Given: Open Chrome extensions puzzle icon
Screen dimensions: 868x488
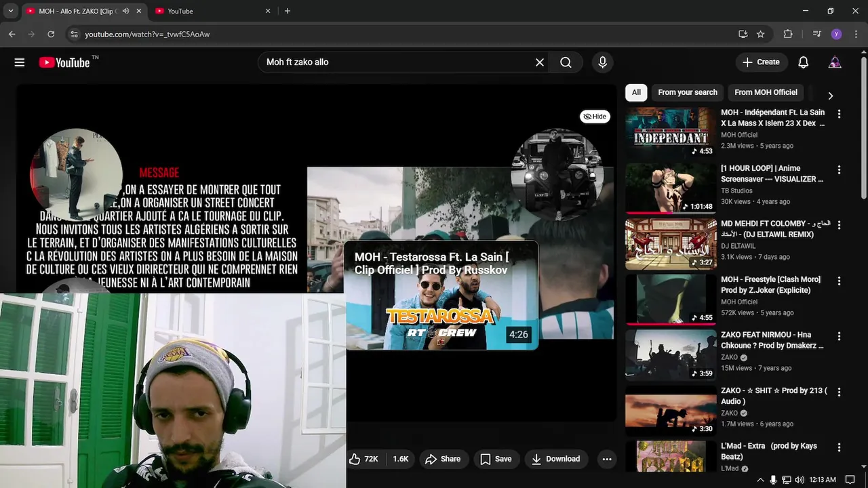Looking at the screenshot, I should point(787,34).
